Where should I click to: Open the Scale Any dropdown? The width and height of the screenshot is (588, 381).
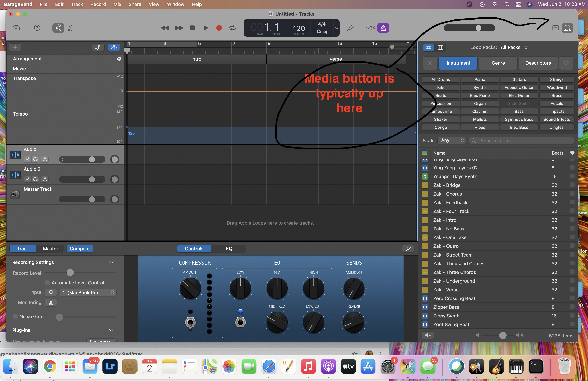(x=452, y=140)
